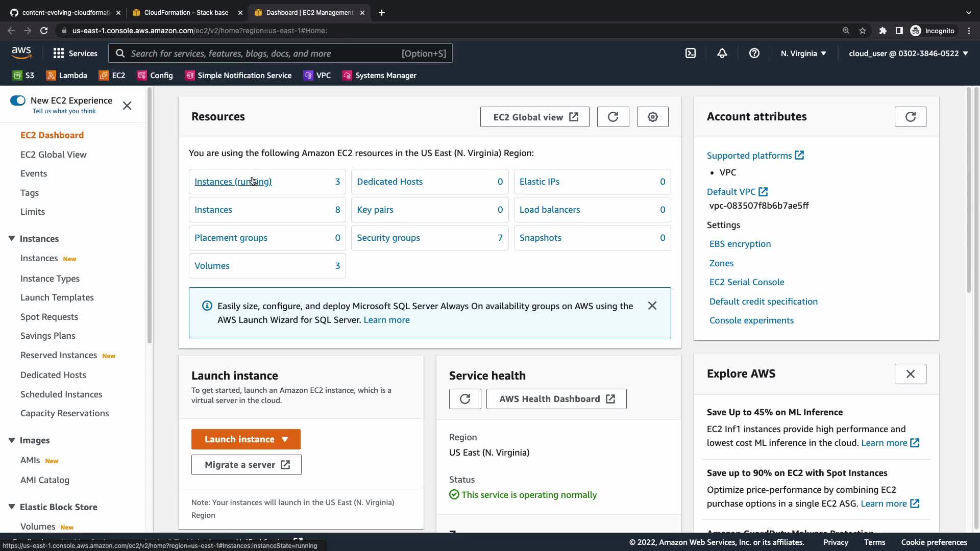Image resolution: width=980 pixels, height=551 pixels.
Task: Open the CloudShell terminal icon
Action: click(x=690, y=53)
